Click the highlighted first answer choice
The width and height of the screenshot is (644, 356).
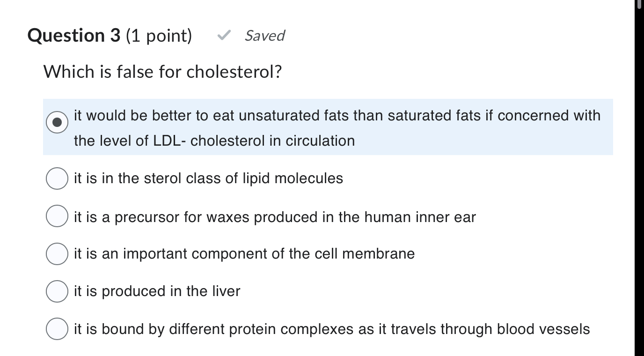(x=328, y=126)
